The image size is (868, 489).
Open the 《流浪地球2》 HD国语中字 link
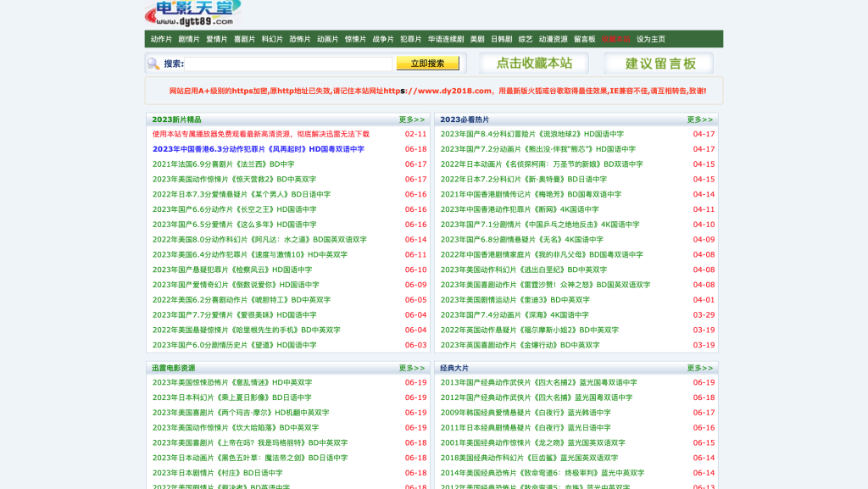click(x=531, y=134)
